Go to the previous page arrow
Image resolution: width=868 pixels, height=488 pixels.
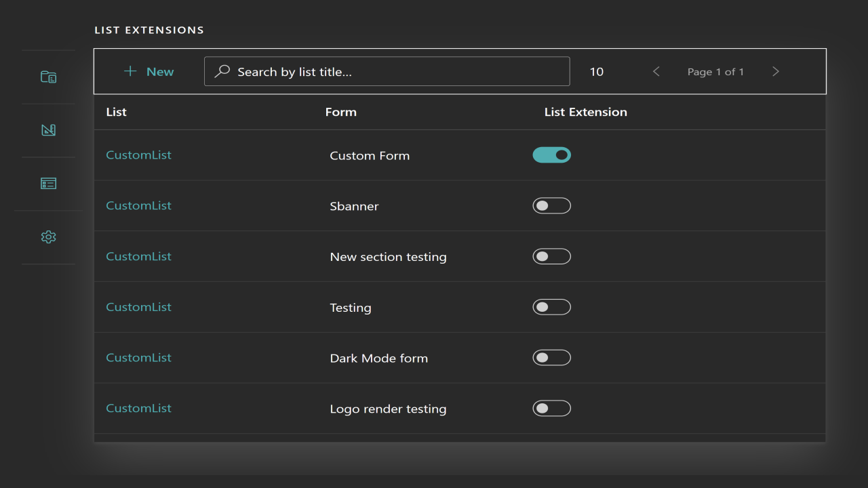coord(656,71)
